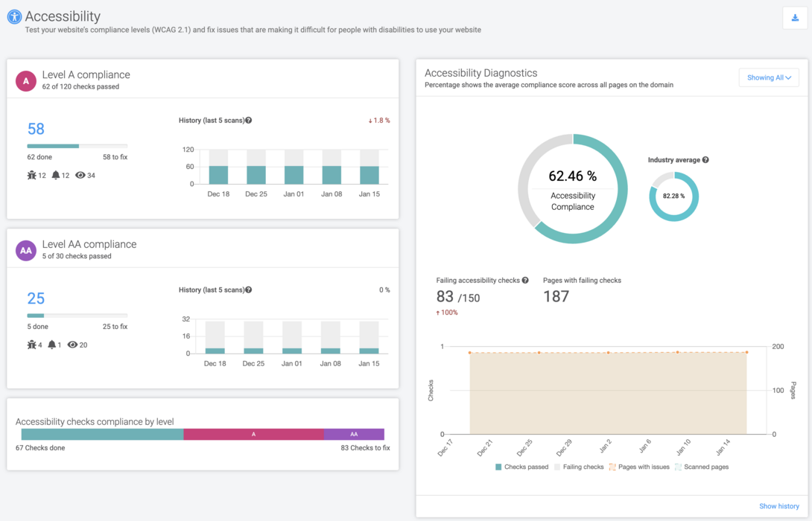812x521 pixels.
Task: Open the Show history link
Action: [779, 505]
